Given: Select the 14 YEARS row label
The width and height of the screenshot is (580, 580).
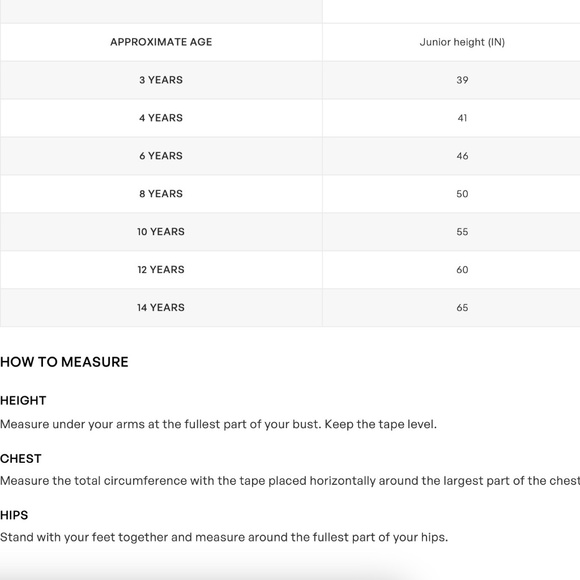Looking at the screenshot, I should coord(161,307).
